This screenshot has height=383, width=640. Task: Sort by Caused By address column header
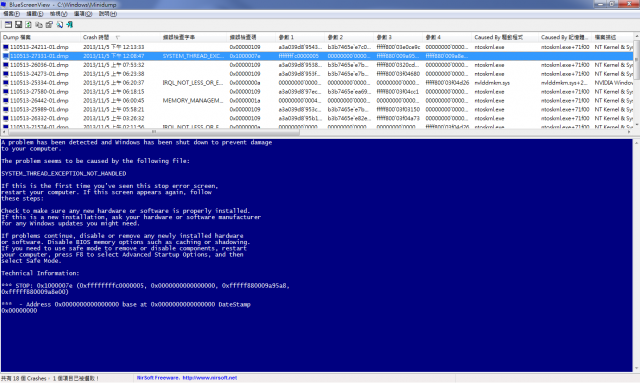(x=565, y=37)
